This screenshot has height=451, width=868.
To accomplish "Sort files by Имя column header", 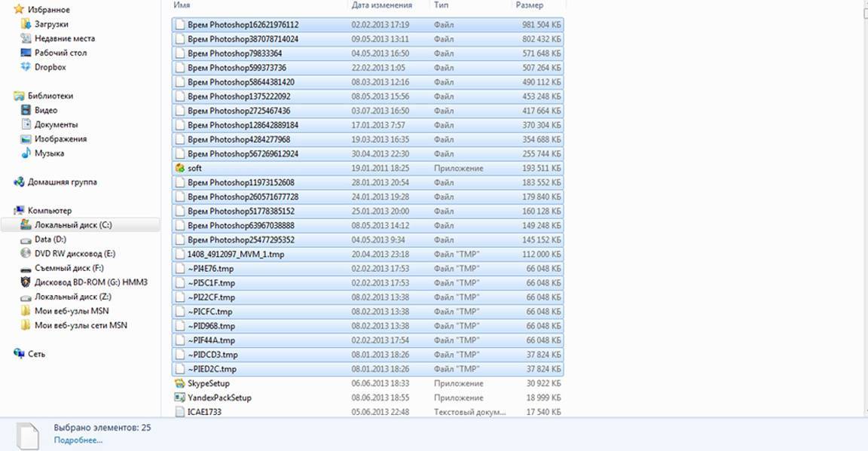I will [182, 5].
